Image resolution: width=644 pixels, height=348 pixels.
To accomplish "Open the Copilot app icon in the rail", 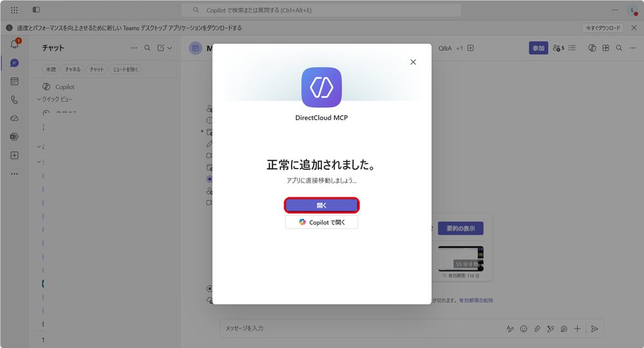I will 14,136.
